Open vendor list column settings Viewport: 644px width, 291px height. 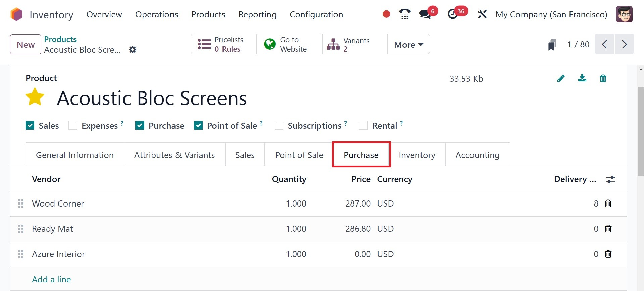610,179
